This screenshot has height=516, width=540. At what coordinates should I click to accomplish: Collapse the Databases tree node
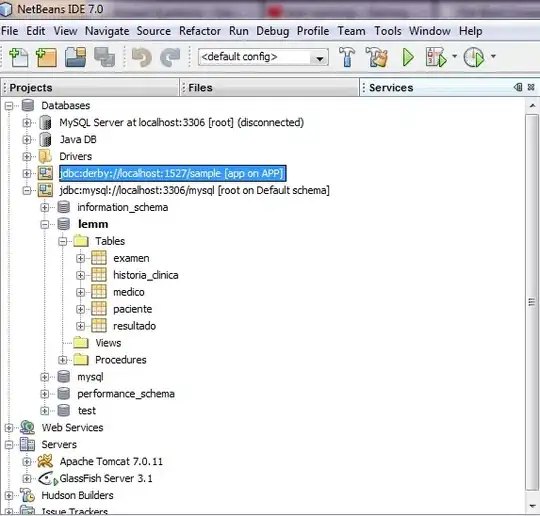click(x=9, y=106)
